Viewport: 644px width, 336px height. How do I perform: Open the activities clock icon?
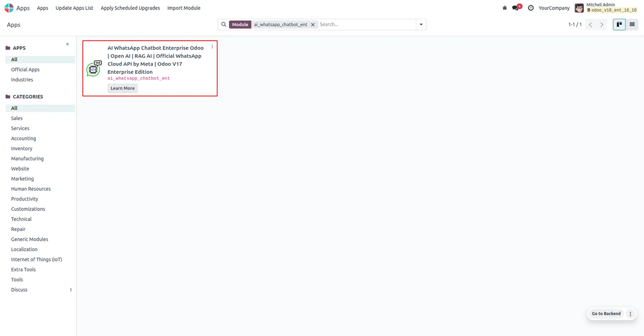click(x=530, y=8)
